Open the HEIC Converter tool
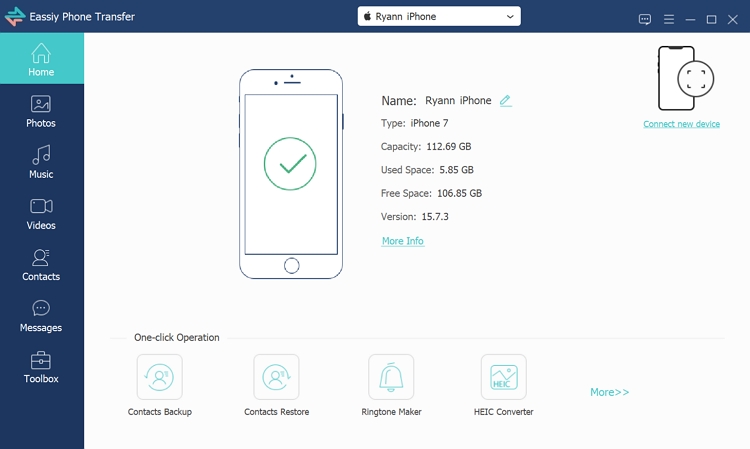This screenshot has height=449, width=750. pyautogui.click(x=503, y=377)
